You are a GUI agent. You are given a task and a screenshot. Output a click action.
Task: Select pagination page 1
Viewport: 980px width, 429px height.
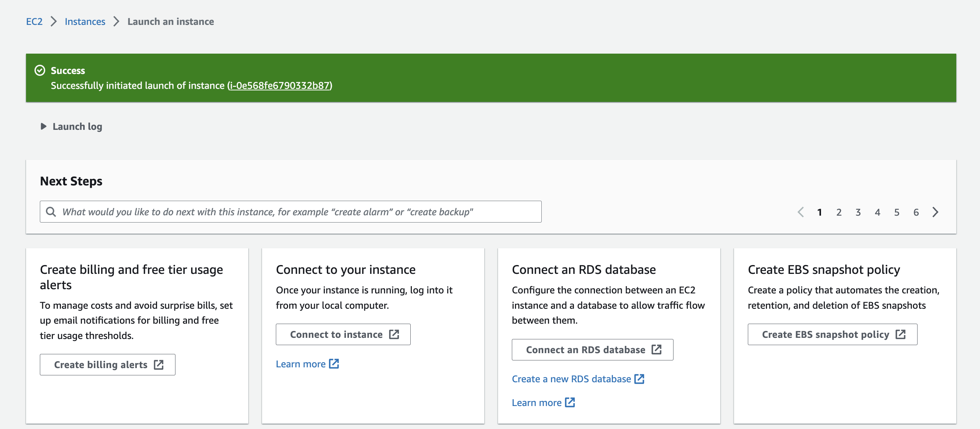coord(819,212)
